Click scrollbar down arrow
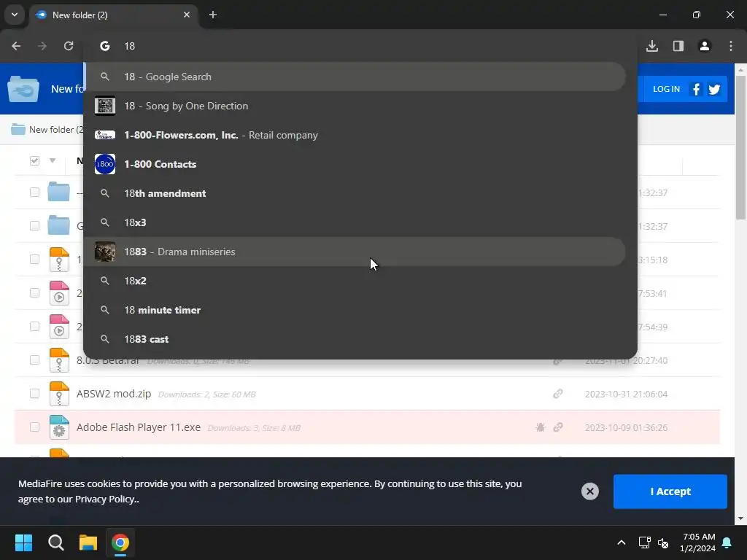The image size is (747, 560). (740, 518)
